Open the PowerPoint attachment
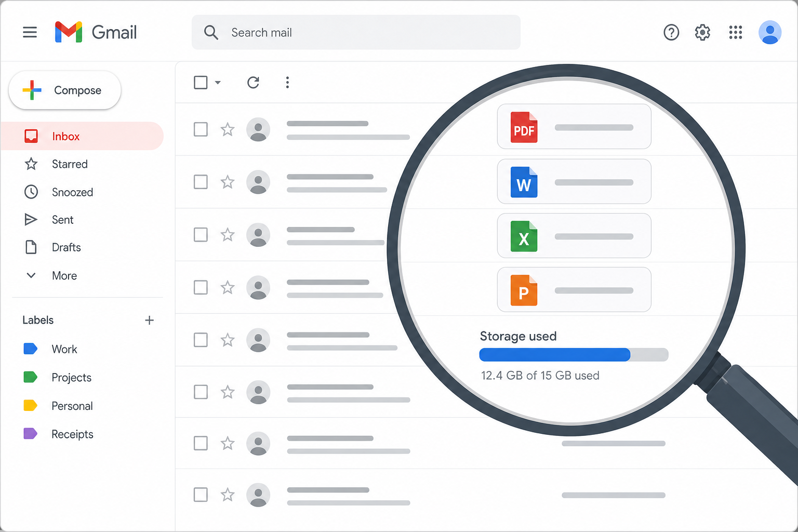 pyautogui.click(x=574, y=289)
